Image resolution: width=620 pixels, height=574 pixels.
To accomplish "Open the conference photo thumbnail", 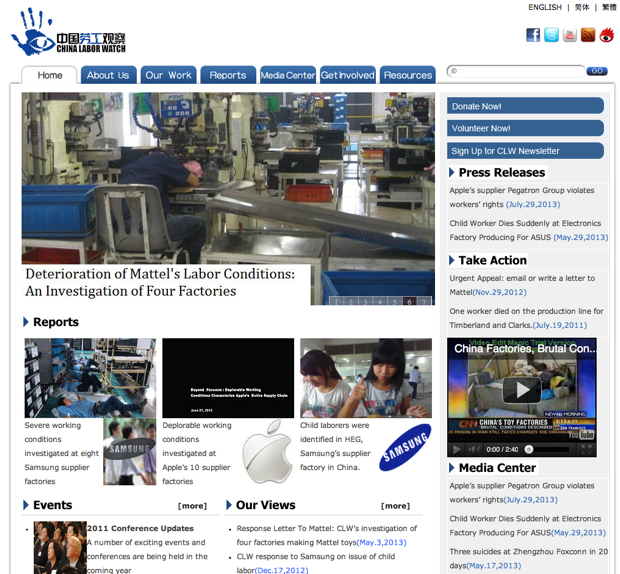I will click(60, 548).
